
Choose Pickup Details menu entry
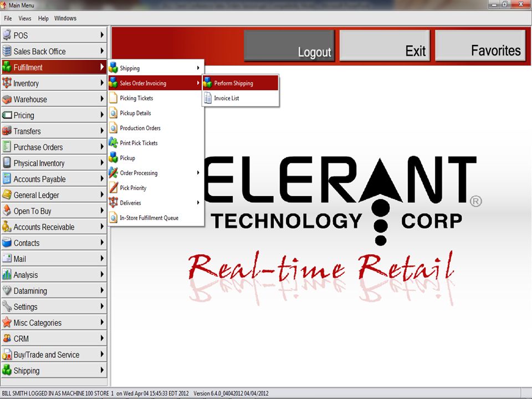tap(156, 113)
